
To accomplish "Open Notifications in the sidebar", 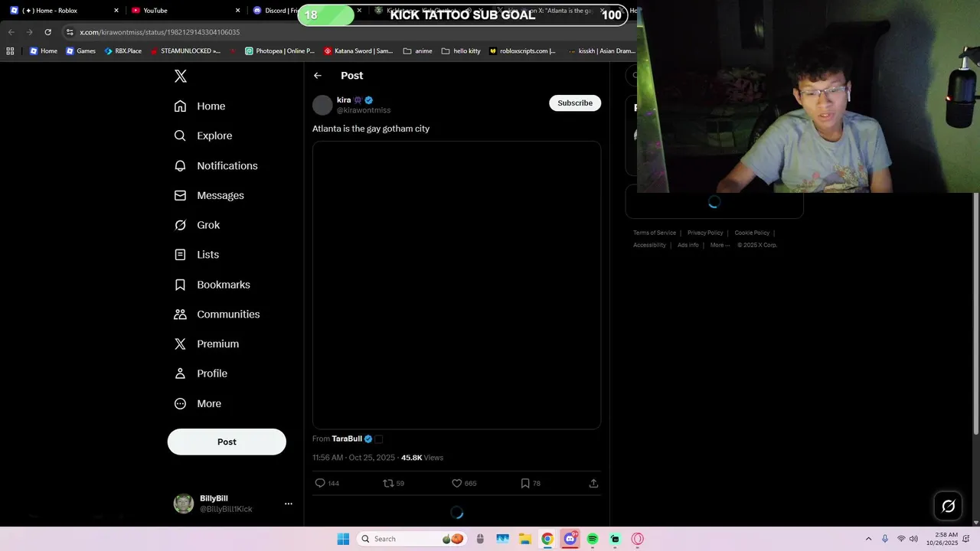I will tap(216, 165).
